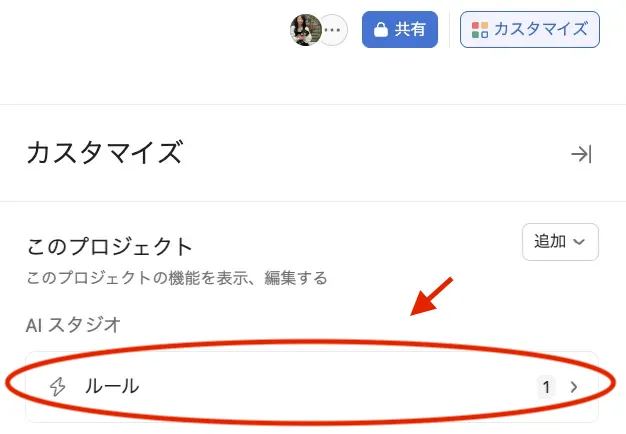626x434 pixels.
Task: Click the カスタマイズ panel heading
Action: (x=105, y=154)
